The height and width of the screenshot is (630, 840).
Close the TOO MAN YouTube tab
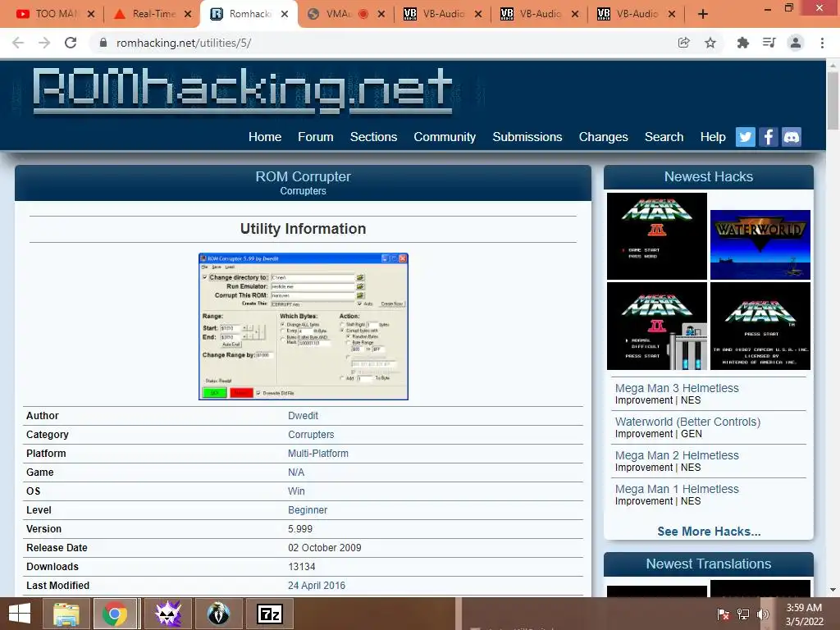click(91, 14)
